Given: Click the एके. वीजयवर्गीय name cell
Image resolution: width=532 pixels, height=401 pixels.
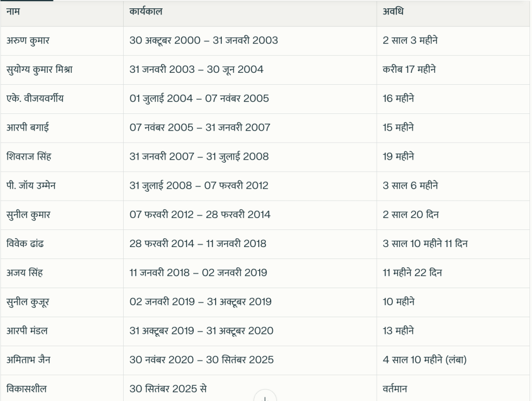Looking at the screenshot, I should [x=35, y=99].
